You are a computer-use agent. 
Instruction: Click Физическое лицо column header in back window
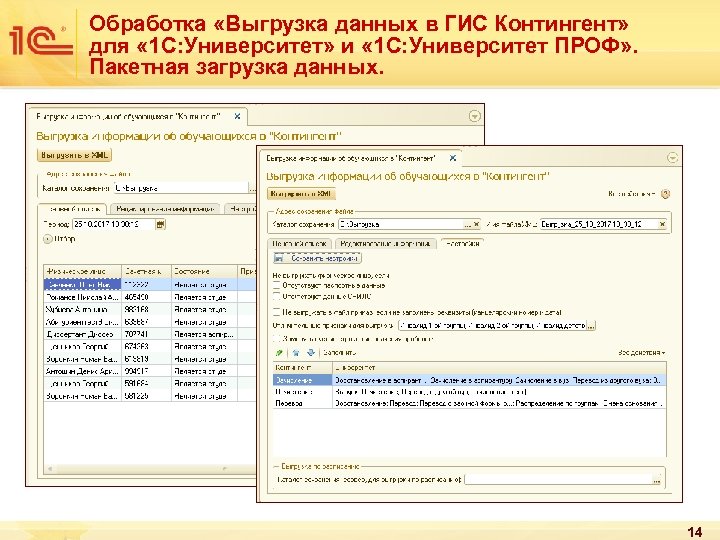click(x=83, y=271)
